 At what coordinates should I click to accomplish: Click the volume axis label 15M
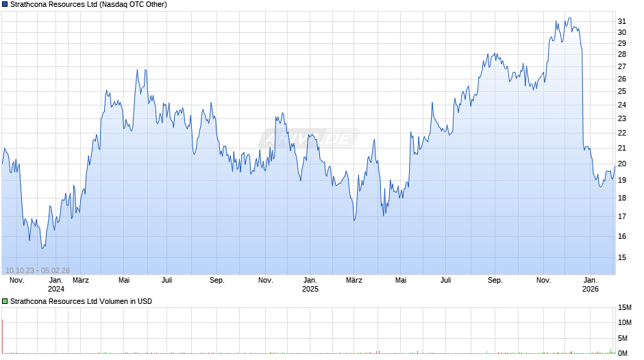click(x=624, y=308)
